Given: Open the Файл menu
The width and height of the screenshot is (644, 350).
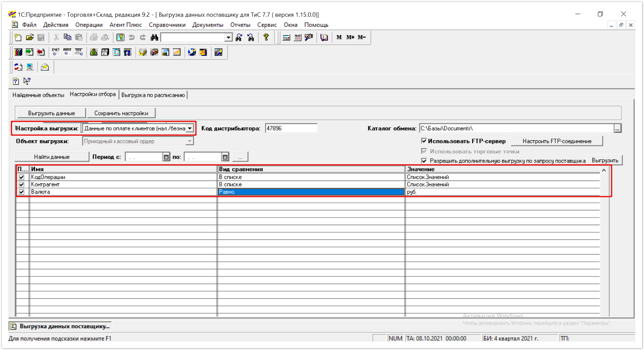Looking at the screenshot, I should coord(29,25).
